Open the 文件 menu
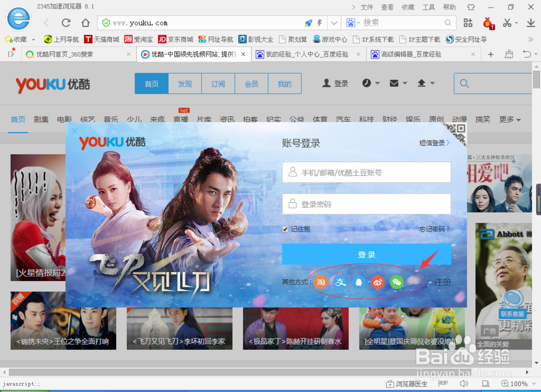Viewport: 541px width, 392px height. [367, 7]
